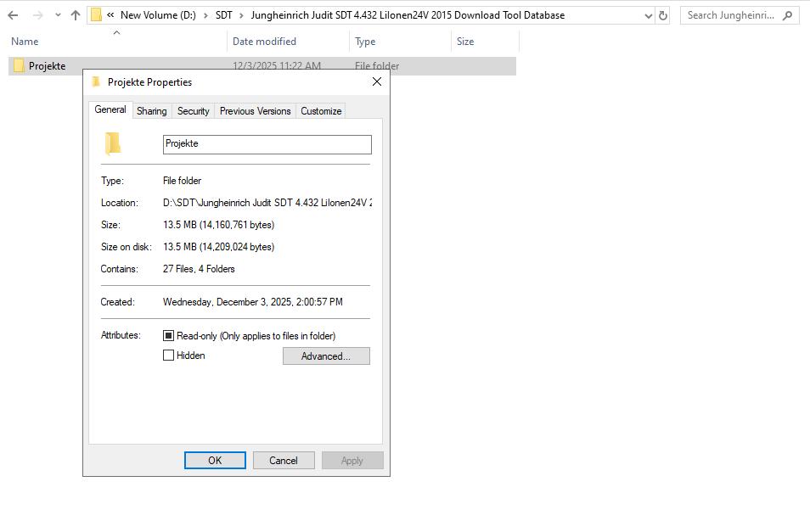Confirm with the OK button
The height and width of the screenshot is (532, 810).
click(x=215, y=460)
